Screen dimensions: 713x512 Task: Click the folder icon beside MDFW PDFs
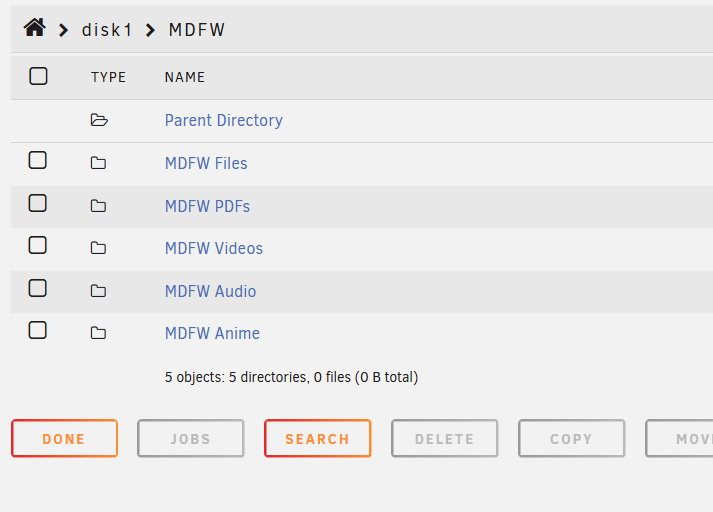(x=98, y=206)
